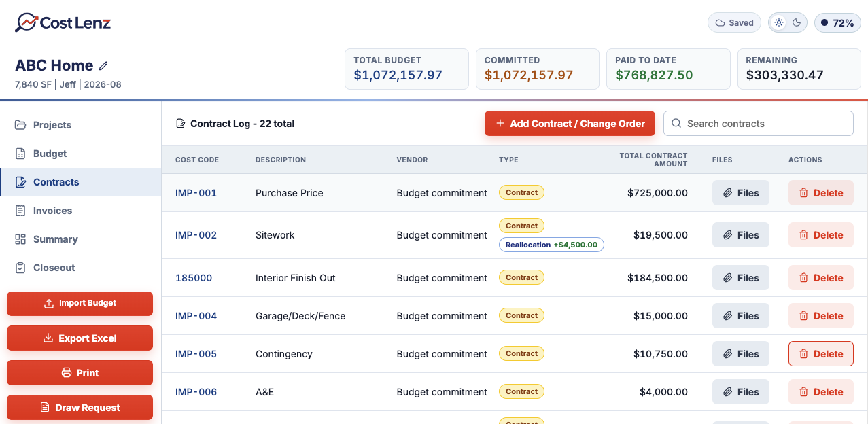Click the $10,750.00 amount cell
Screen dimensions: 868x424
[661, 354]
